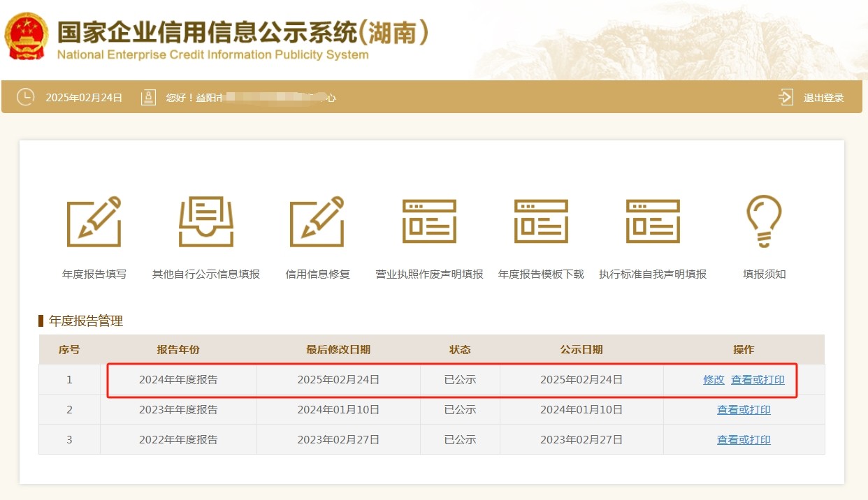Click the 其他自行公示信息填报 label

click(206, 274)
